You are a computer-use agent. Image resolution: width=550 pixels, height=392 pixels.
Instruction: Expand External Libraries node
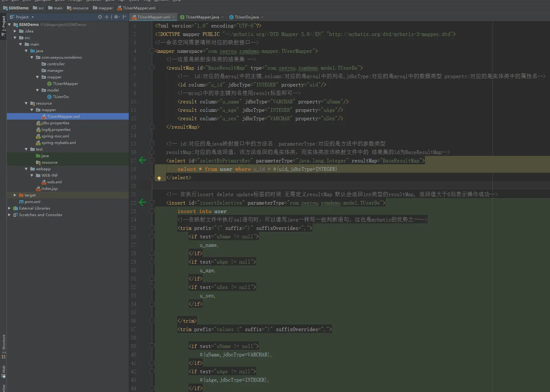point(9,208)
